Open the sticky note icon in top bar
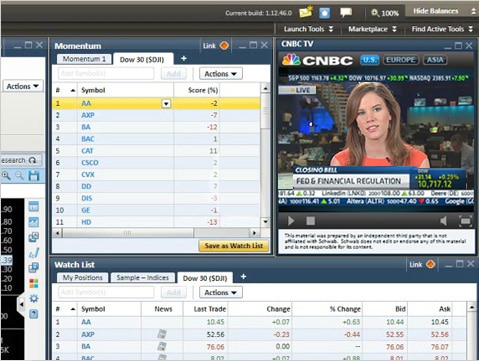This screenshot has width=479, height=361. 306,13
